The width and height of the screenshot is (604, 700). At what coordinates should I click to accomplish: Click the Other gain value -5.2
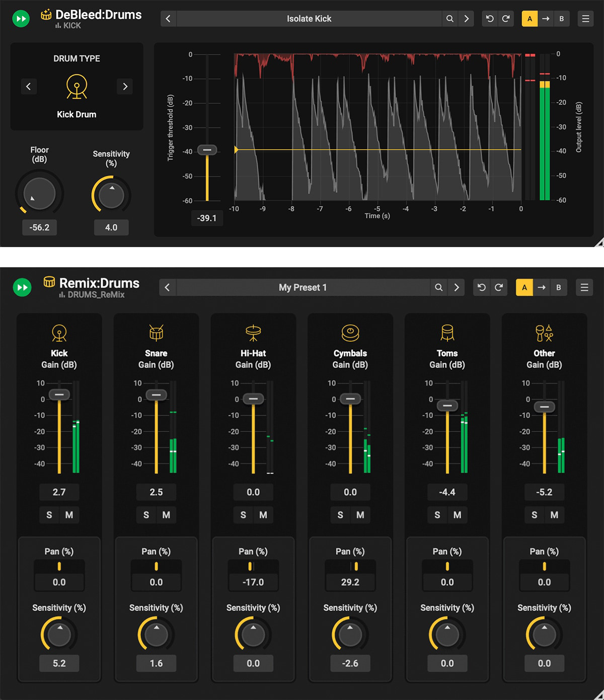[x=544, y=492]
